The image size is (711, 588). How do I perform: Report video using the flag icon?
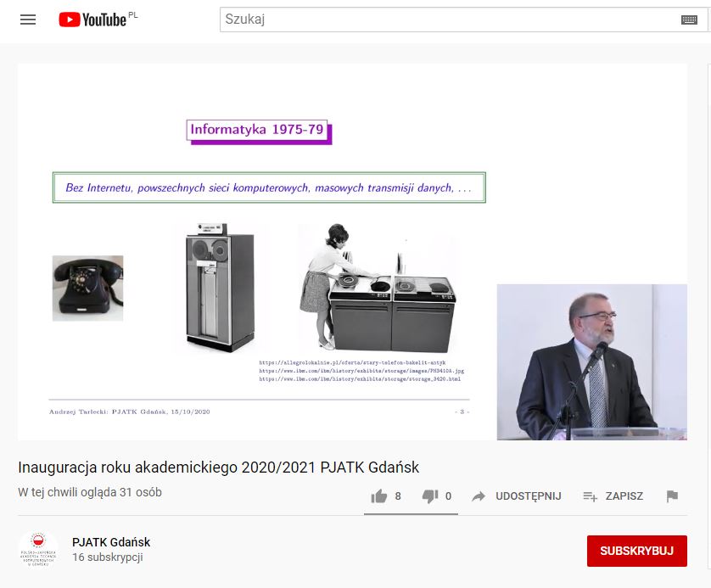point(672,496)
